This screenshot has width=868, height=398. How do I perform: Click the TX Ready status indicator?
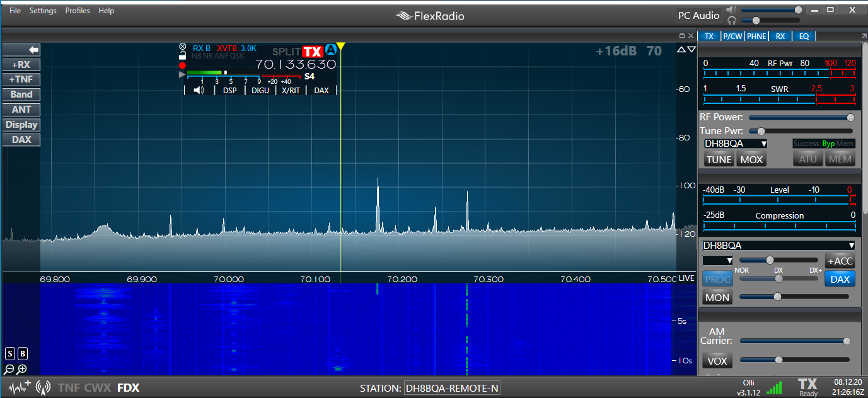(x=807, y=387)
